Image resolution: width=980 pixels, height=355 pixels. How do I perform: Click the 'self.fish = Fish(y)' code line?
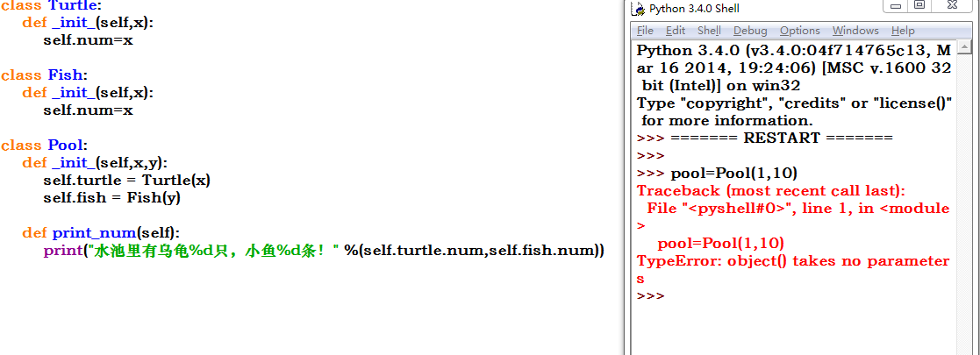coord(111,198)
